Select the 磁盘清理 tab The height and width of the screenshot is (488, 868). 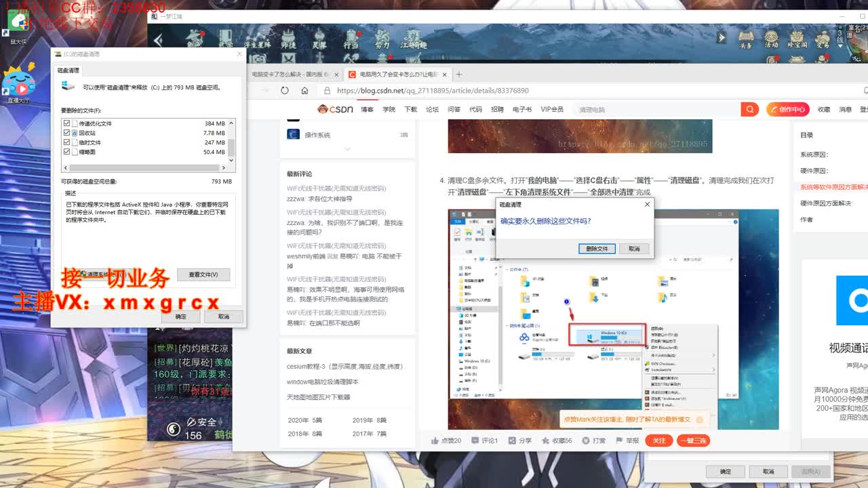[x=68, y=70]
